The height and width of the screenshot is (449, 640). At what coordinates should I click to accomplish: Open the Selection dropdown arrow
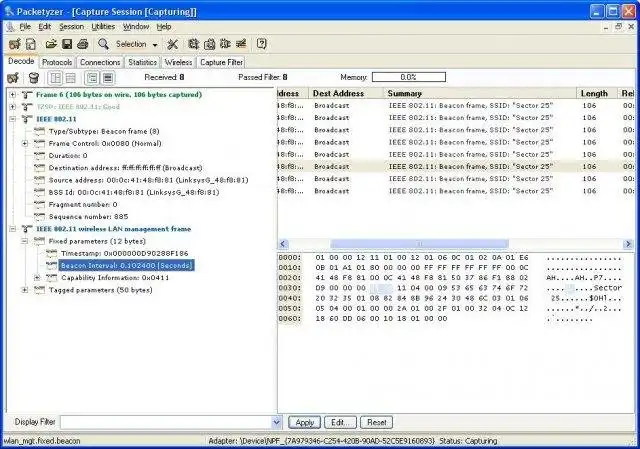(x=155, y=44)
